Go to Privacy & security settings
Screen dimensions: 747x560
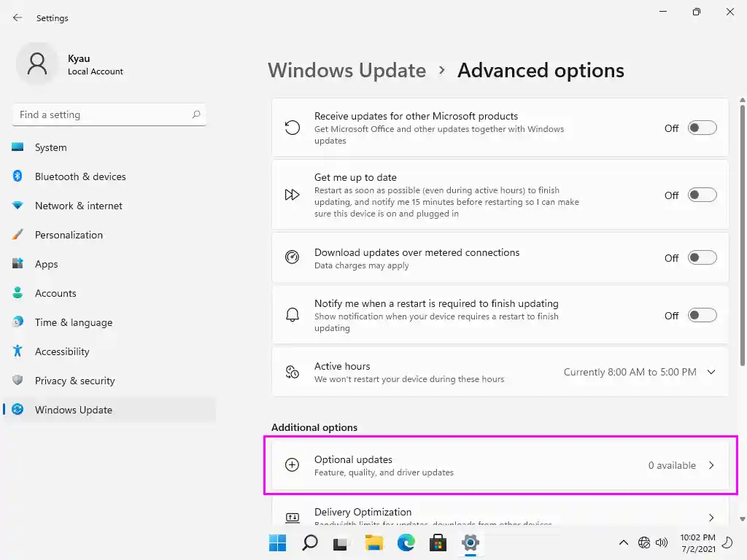[74, 381]
